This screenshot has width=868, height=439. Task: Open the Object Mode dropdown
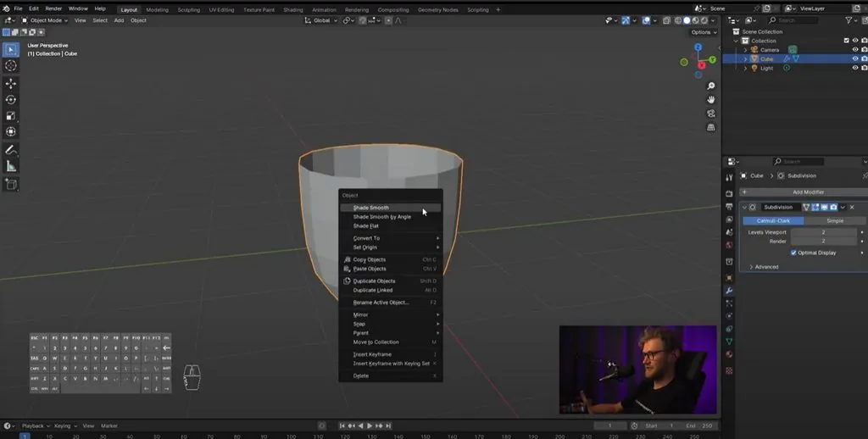coord(46,20)
